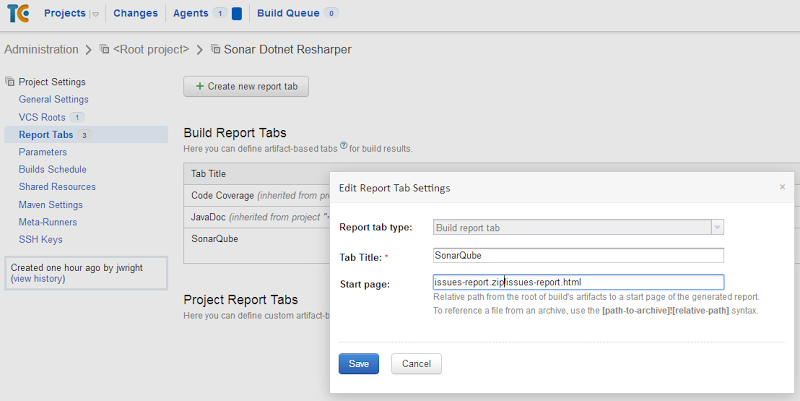Click the view history link
Screen dimensions: 800x401
pyautogui.click(x=38, y=279)
